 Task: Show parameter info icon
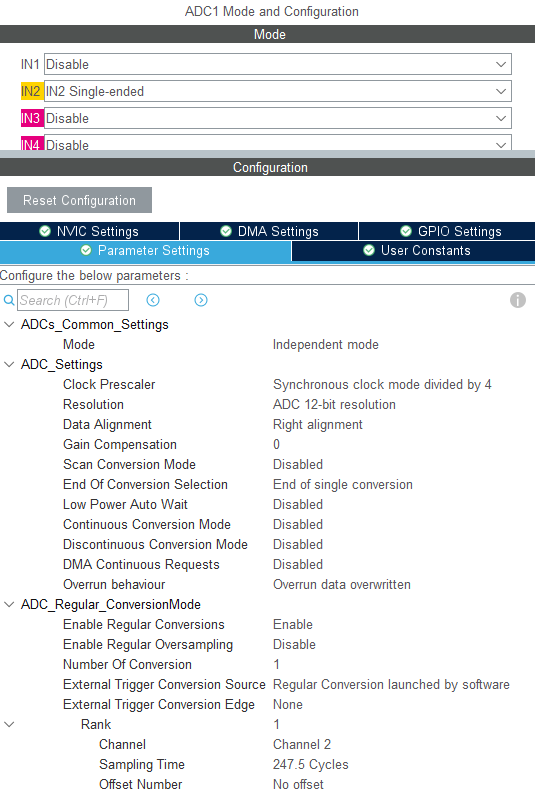517,300
